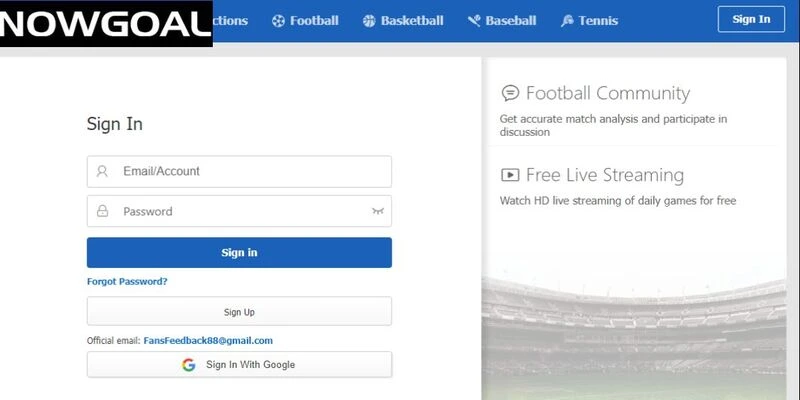
Task: Switch to the Basketball navigation tab
Action: pos(403,20)
